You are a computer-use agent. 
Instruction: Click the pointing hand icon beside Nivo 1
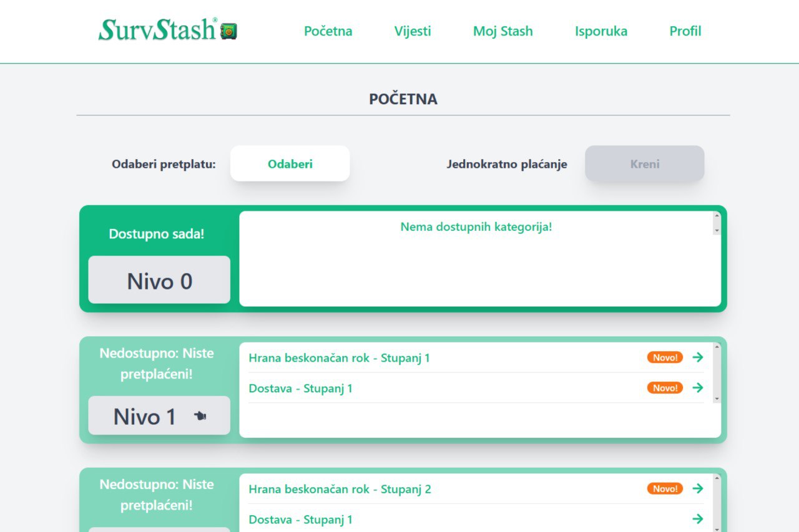[200, 416]
